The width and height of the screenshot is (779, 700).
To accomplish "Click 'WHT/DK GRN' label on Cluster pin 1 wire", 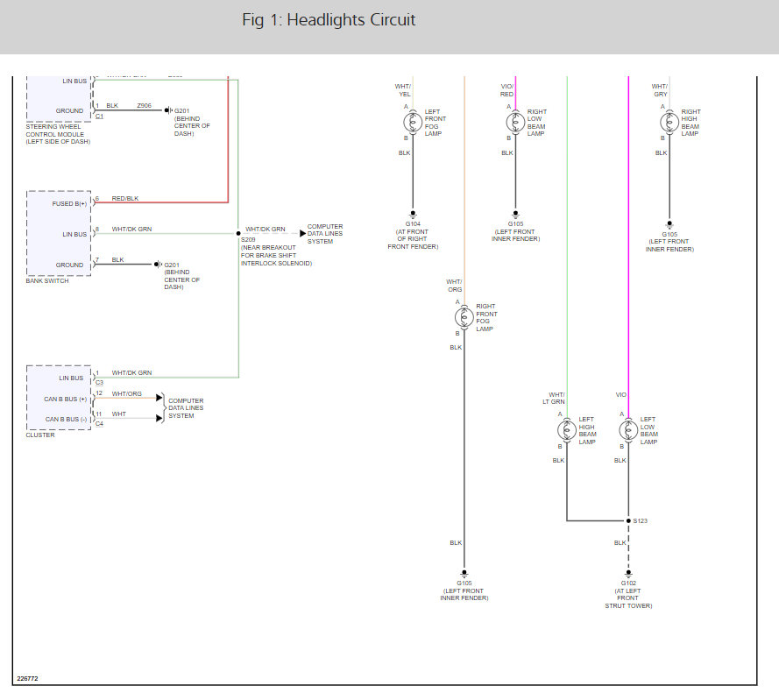I will 131,372.
